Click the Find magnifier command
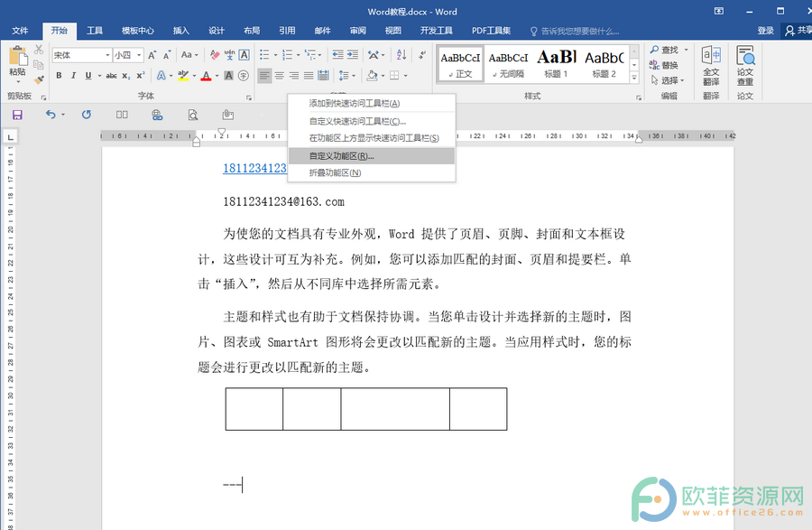This screenshot has height=530, width=812. coord(664,50)
